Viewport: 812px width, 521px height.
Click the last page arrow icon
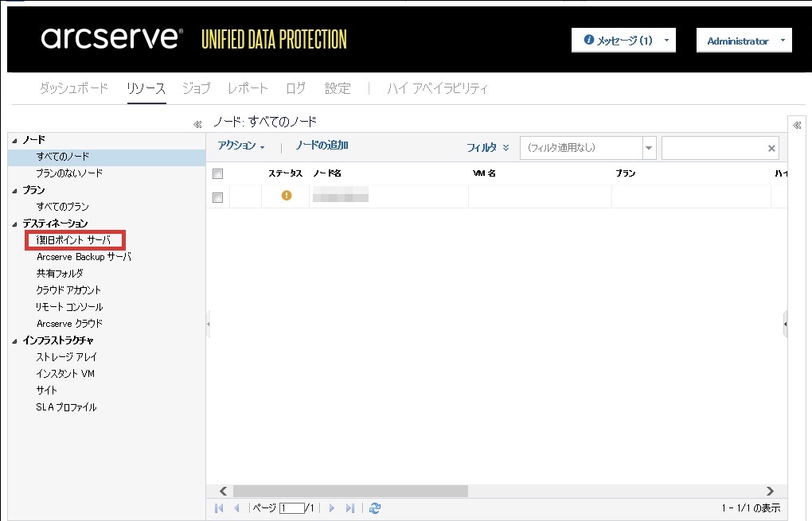click(350, 508)
